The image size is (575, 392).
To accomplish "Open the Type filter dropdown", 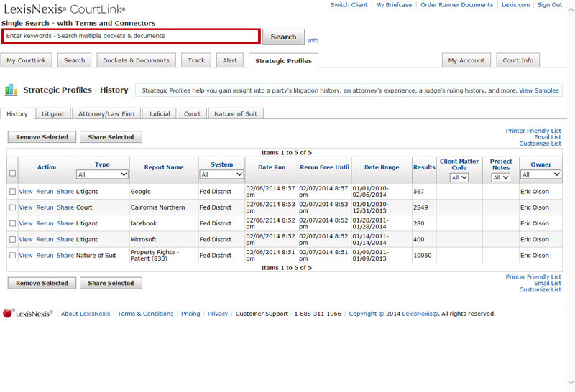I will [x=102, y=174].
